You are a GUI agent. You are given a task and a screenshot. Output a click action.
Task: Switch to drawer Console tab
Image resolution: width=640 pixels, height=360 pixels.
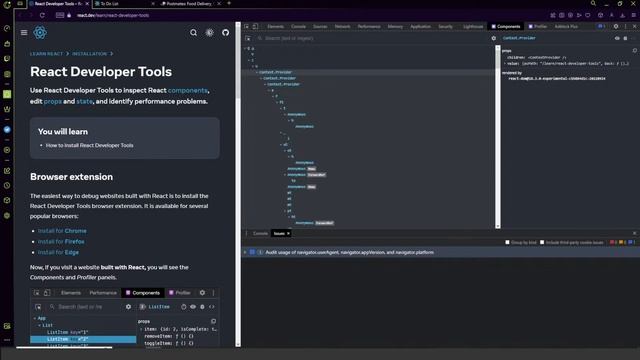click(260, 233)
